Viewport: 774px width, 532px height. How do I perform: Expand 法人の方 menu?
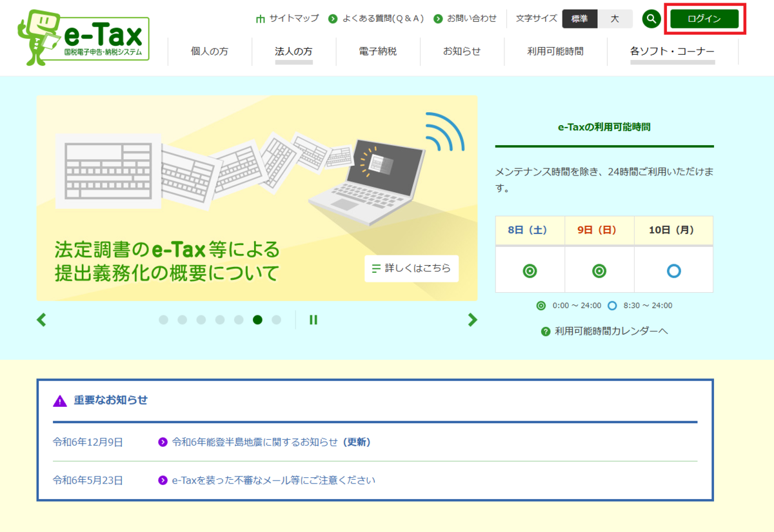[293, 52]
